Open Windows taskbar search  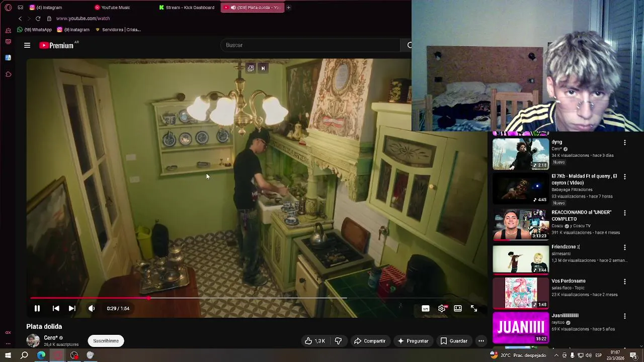(x=24, y=355)
